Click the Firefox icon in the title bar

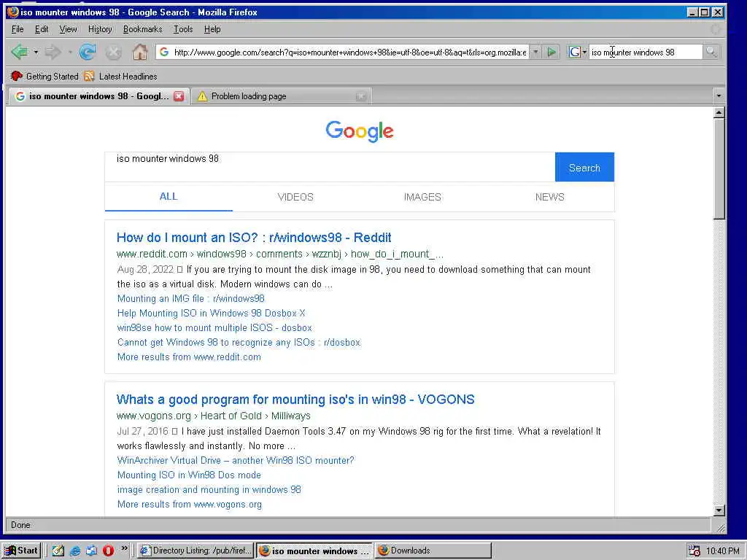click(13, 12)
